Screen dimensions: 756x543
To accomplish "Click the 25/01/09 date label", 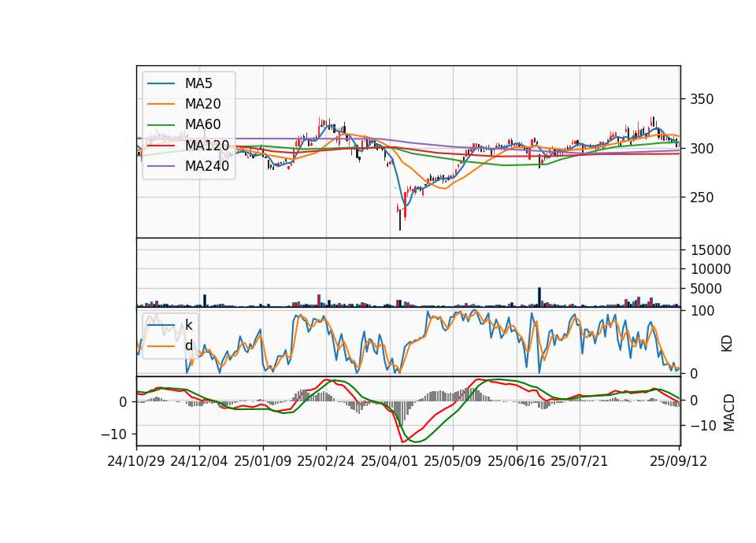I will (263, 461).
